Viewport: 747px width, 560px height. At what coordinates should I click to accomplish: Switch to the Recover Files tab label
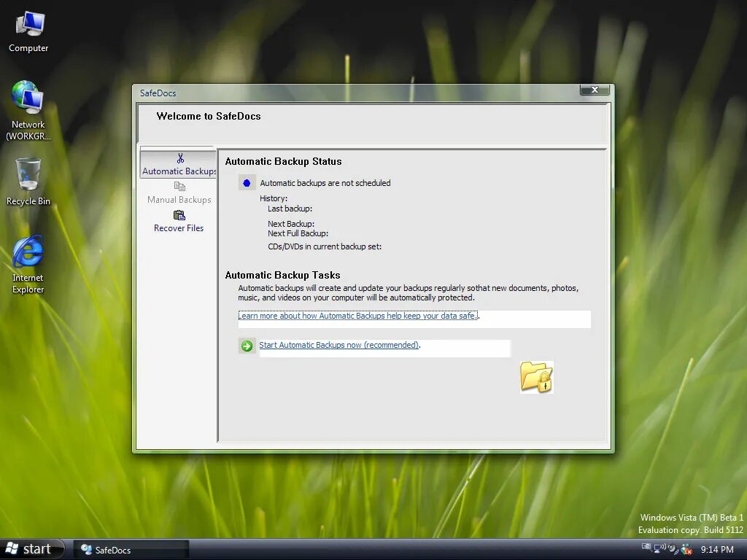(x=179, y=228)
